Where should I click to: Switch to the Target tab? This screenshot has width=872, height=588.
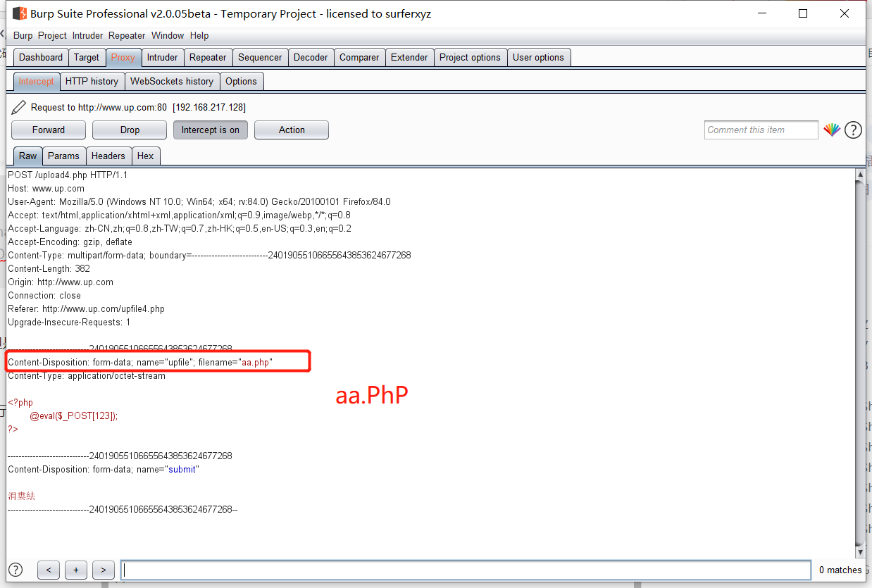[x=87, y=58]
